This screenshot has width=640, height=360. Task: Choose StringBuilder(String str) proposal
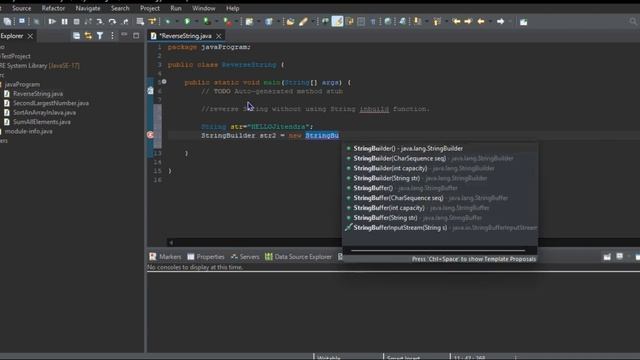[x=440, y=178]
